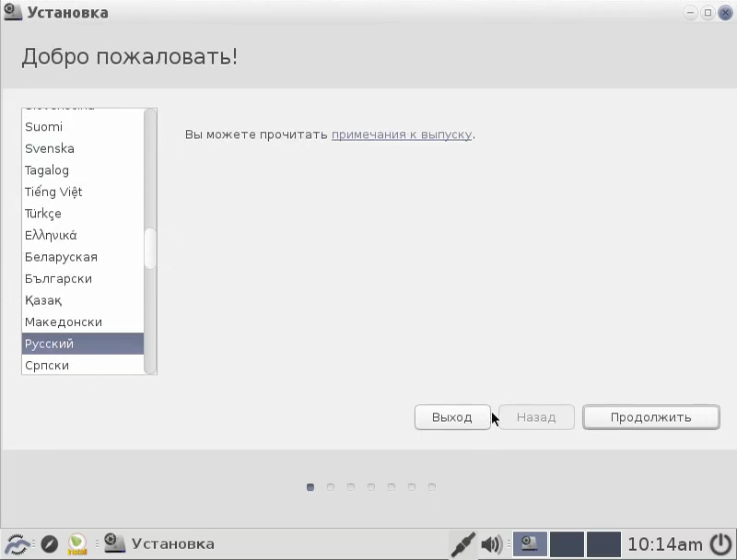The height and width of the screenshot is (560, 737).
Task: Click the green Install launcher icon
Action: [77, 544]
